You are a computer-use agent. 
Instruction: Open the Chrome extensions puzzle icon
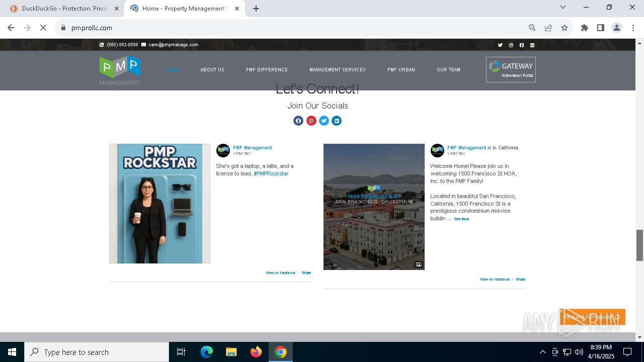(x=585, y=28)
